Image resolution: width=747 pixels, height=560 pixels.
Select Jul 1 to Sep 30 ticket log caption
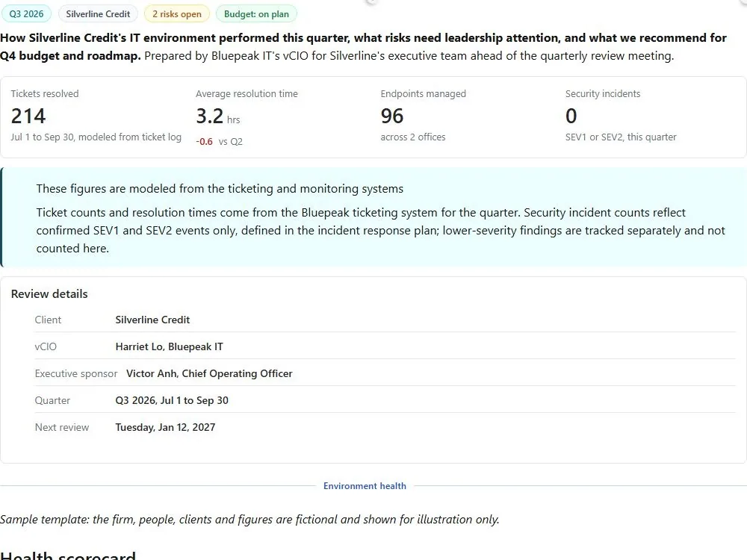96,137
